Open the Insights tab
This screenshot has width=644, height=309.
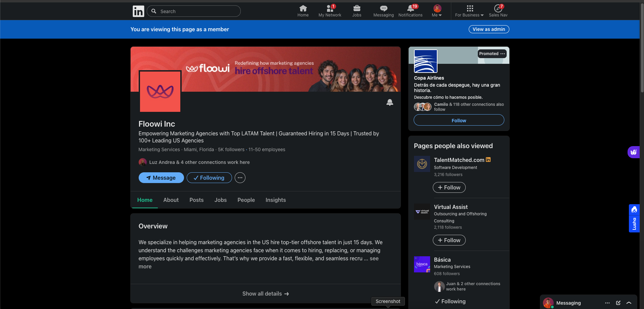pyautogui.click(x=275, y=200)
